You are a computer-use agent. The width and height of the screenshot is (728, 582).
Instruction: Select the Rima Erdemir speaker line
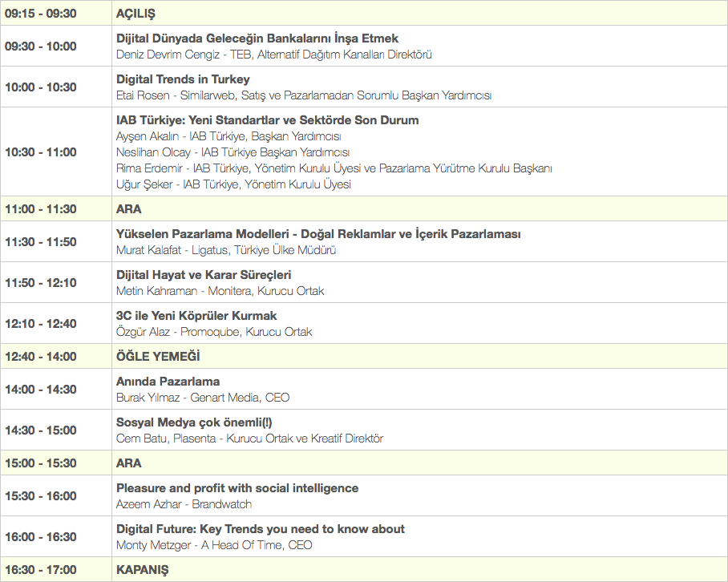click(x=334, y=168)
